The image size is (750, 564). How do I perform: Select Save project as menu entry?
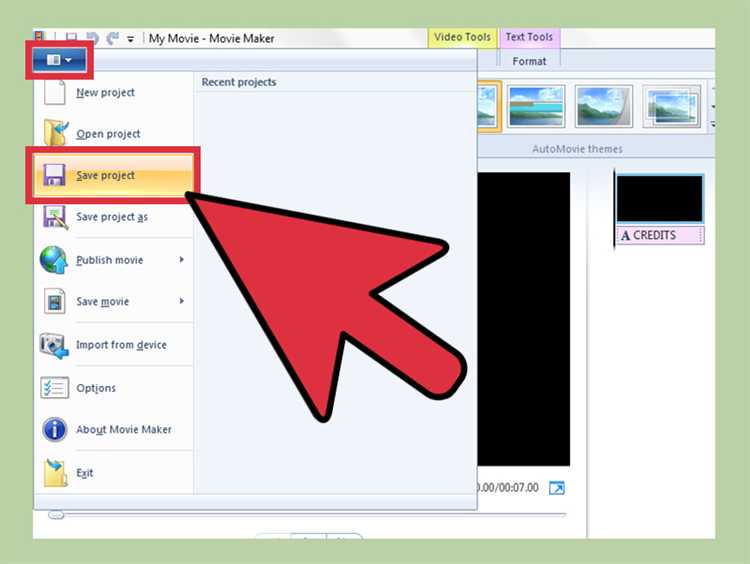[x=113, y=217]
